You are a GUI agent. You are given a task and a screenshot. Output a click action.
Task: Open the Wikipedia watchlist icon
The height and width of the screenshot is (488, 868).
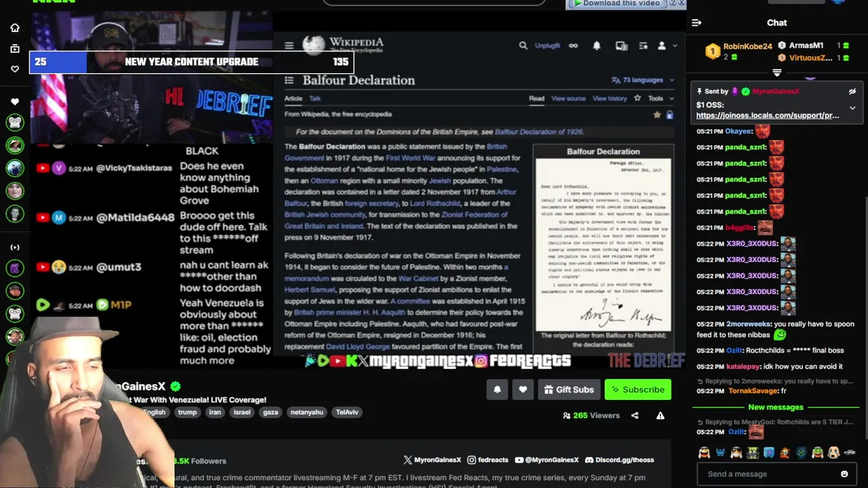click(x=642, y=45)
